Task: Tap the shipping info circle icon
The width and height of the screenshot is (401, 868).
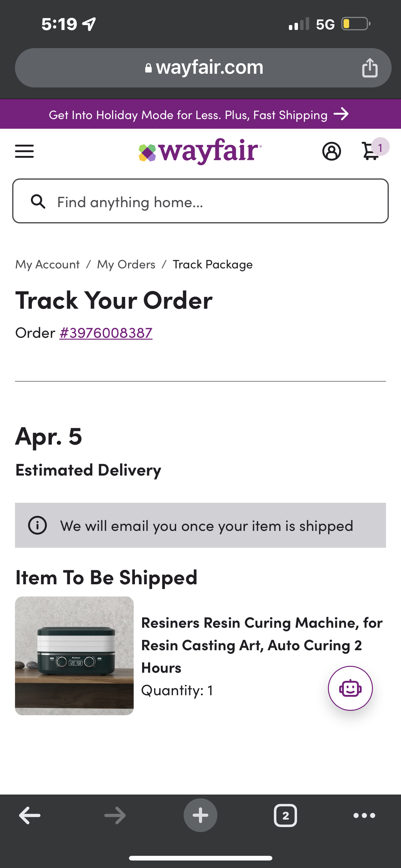Action: 37,525
